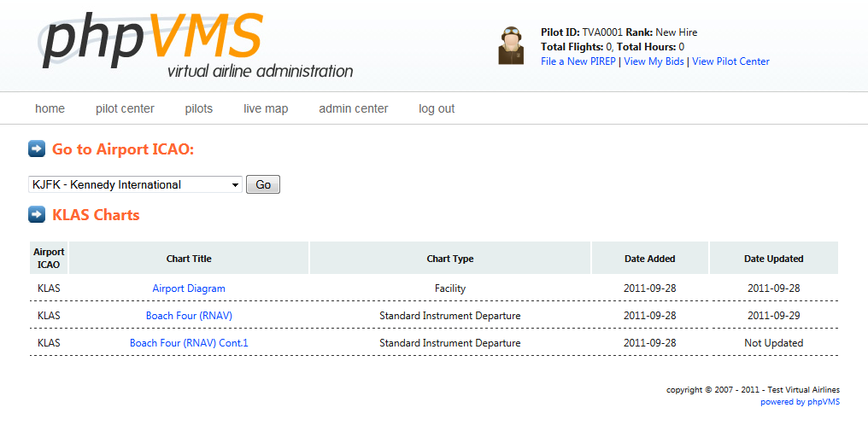Open the admin center
This screenshot has height=431, width=868.
[x=353, y=108]
